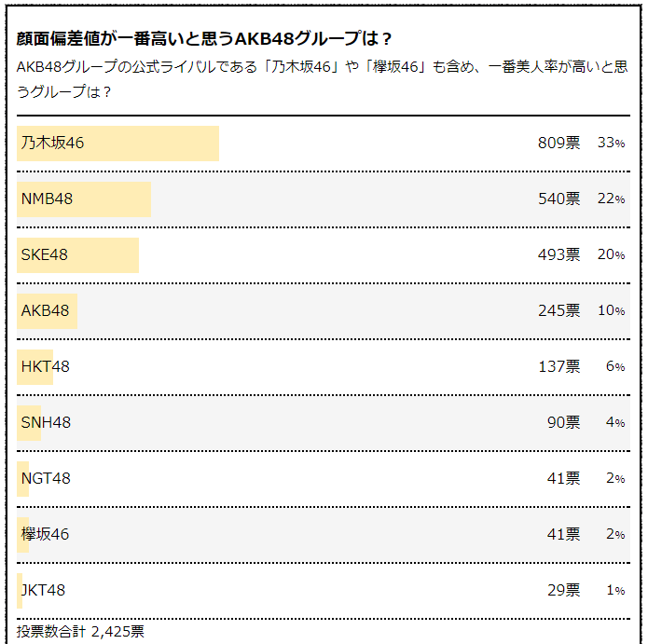This screenshot has width=648, height=644.
Task: Choose the AKB48 row label
Action: click(x=45, y=311)
